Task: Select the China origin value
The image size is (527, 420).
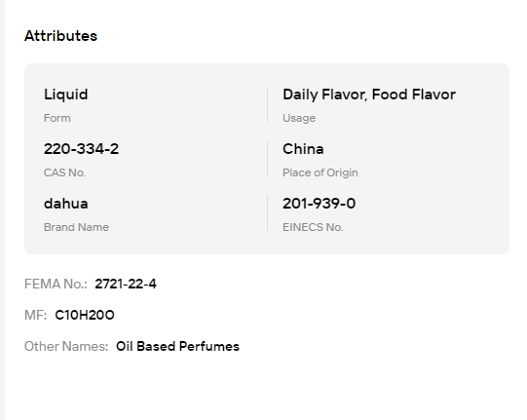Action: point(303,149)
